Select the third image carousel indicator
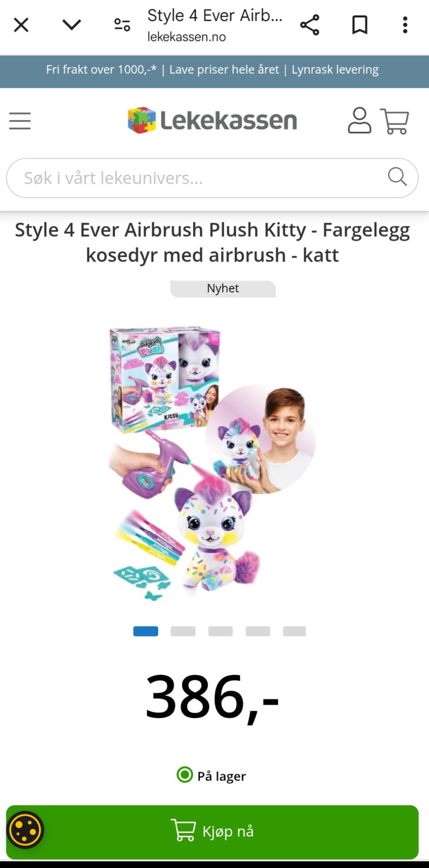The image size is (429, 868). [x=220, y=631]
